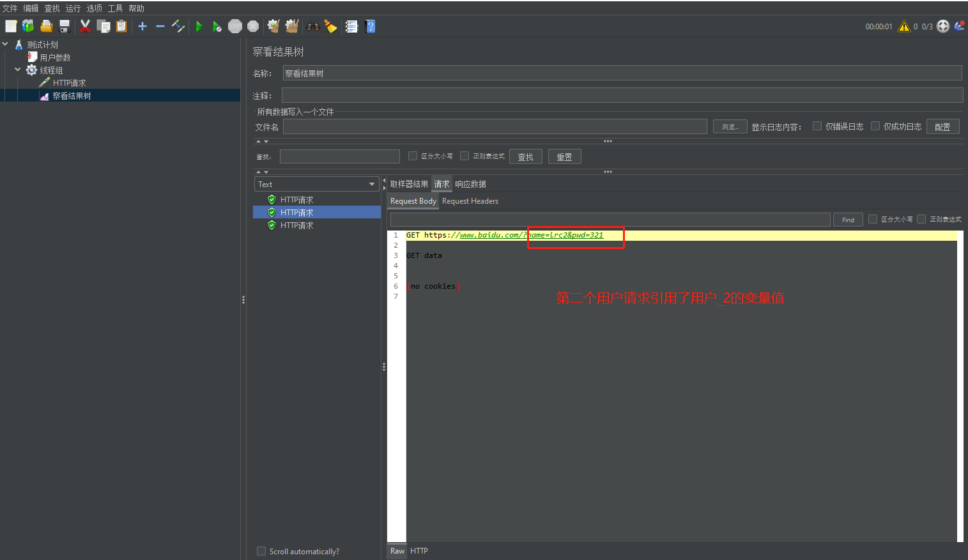The height and width of the screenshot is (560, 968).
Task: Open the Text renderer dropdown
Action: [317, 184]
